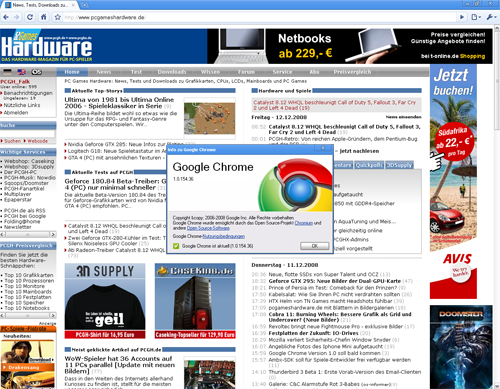Bookmark this page with the star icon

(58, 17)
